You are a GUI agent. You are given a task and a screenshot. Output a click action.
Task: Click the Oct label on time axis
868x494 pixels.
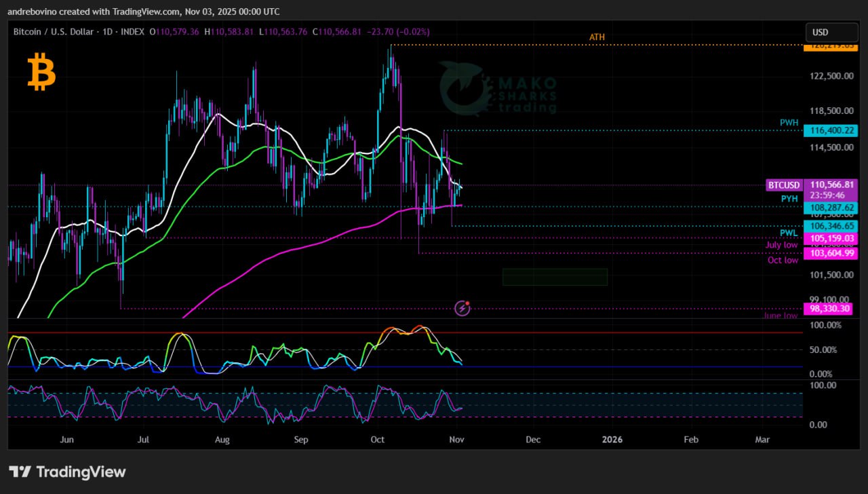[378, 439]
